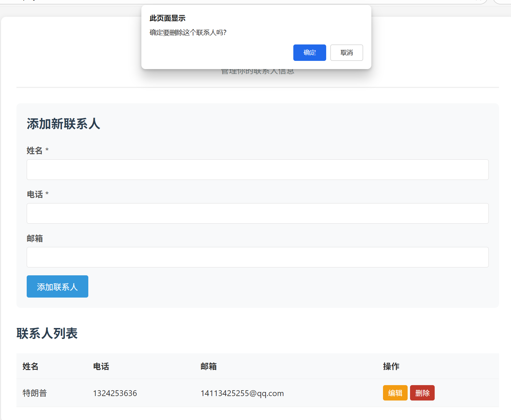Click the 邮箱 column header
511x420 pixels.
[x=209, y=366]
